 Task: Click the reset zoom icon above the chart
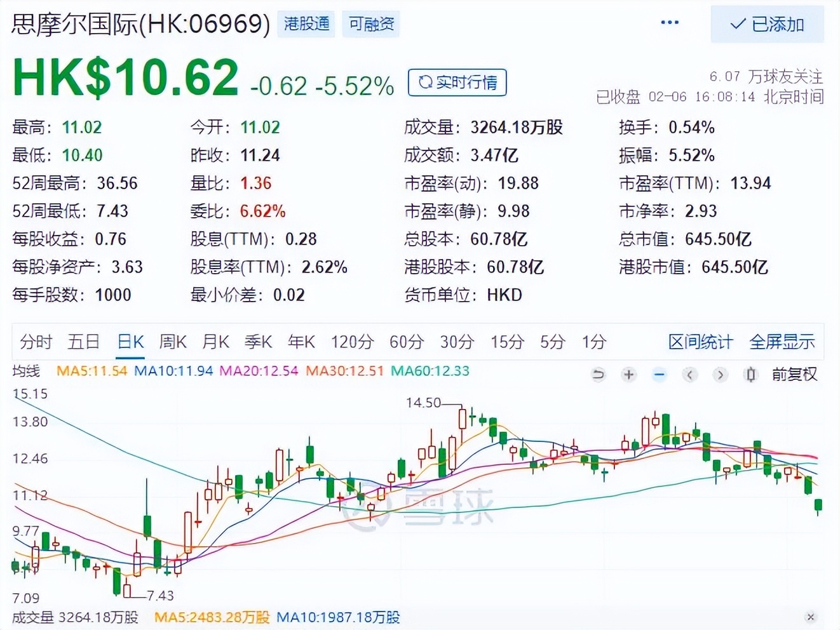pos(597,375)
